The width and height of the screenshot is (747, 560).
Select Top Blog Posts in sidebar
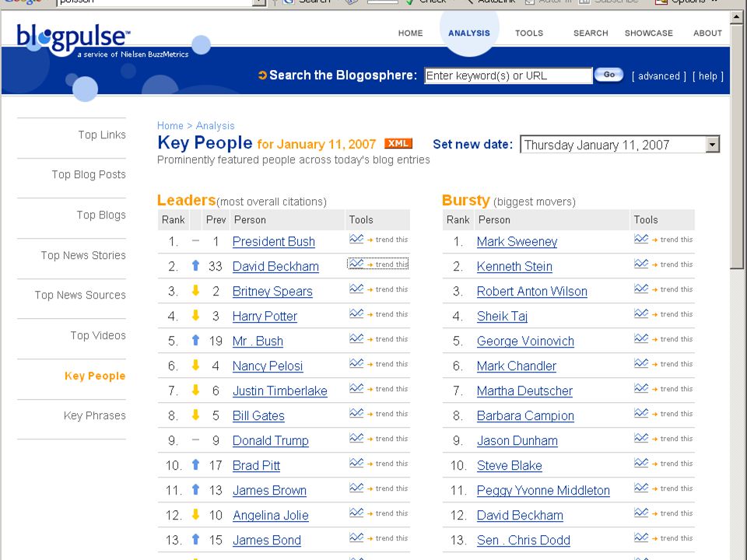tap(89, 175)
